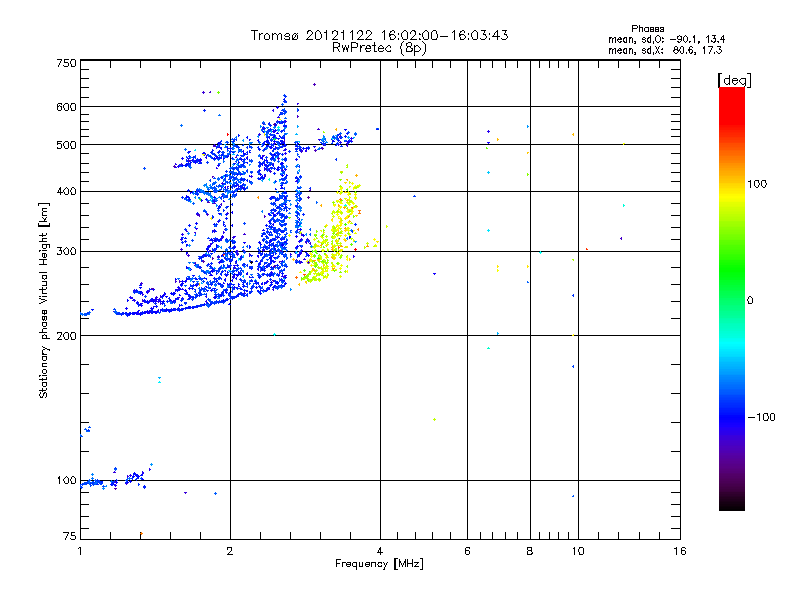Click the '[deg]' colorbar unit label

coord(734,80)
